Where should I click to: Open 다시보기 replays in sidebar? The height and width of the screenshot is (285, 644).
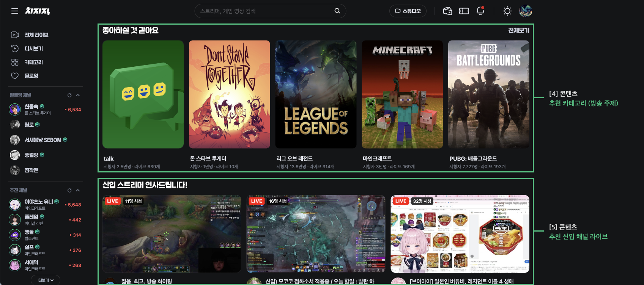click(x=27, y=49)
